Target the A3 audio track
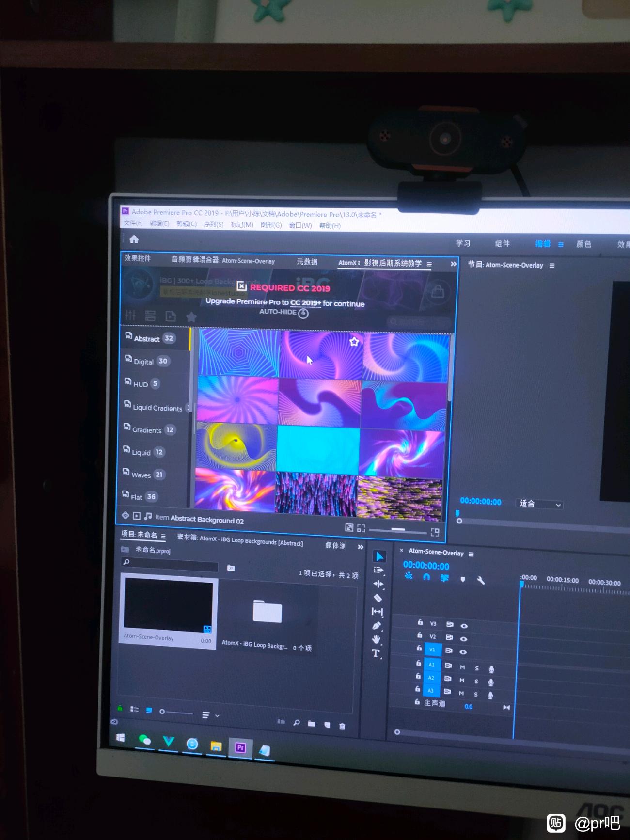The width and height of the screenshot is (630, 840). pyautogui.click(x=430, y=690)
